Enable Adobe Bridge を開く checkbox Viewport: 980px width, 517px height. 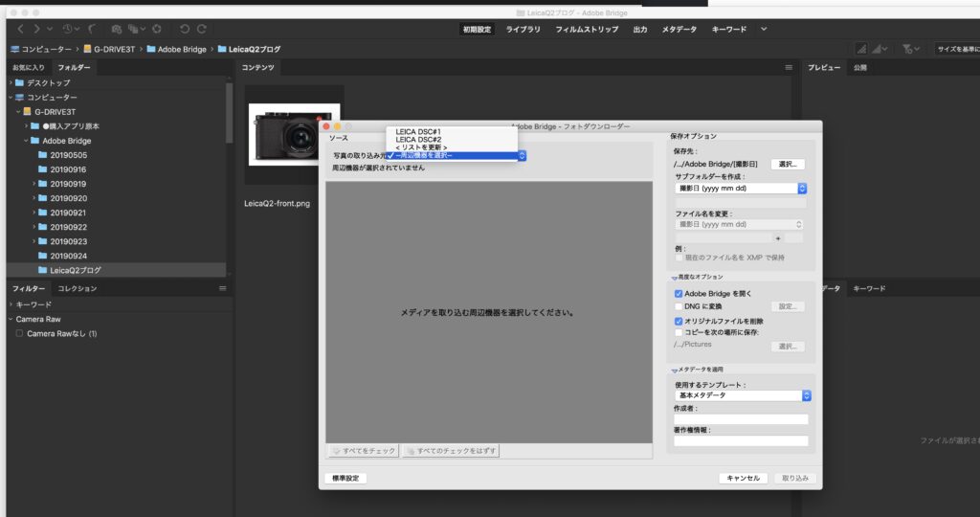[x=679, y=293]
